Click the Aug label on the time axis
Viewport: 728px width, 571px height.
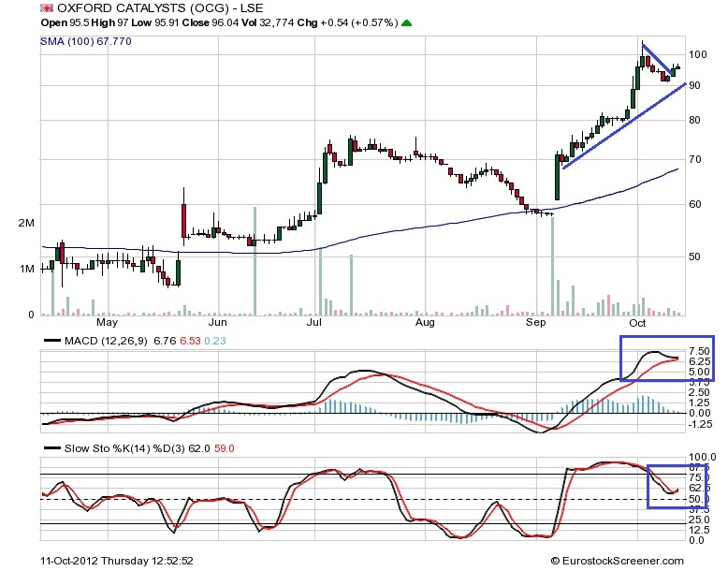[425, 322]
